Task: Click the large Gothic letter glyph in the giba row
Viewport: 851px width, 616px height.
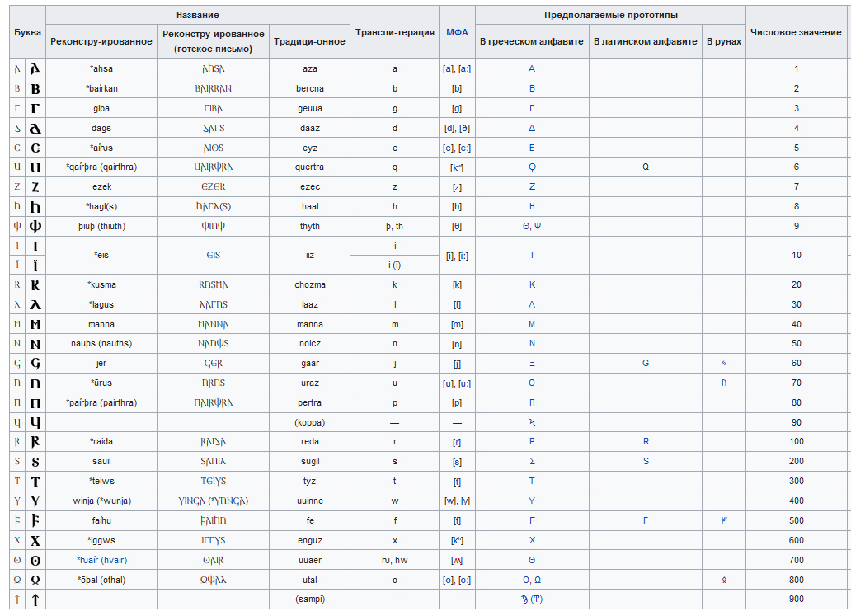Action: [35, 108]
